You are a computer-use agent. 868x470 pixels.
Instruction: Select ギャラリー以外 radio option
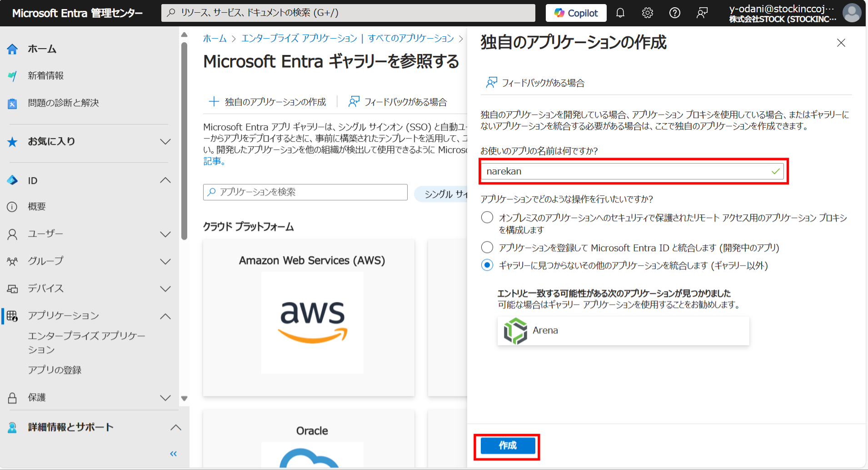pyautogui.click(x=487, y=265)
